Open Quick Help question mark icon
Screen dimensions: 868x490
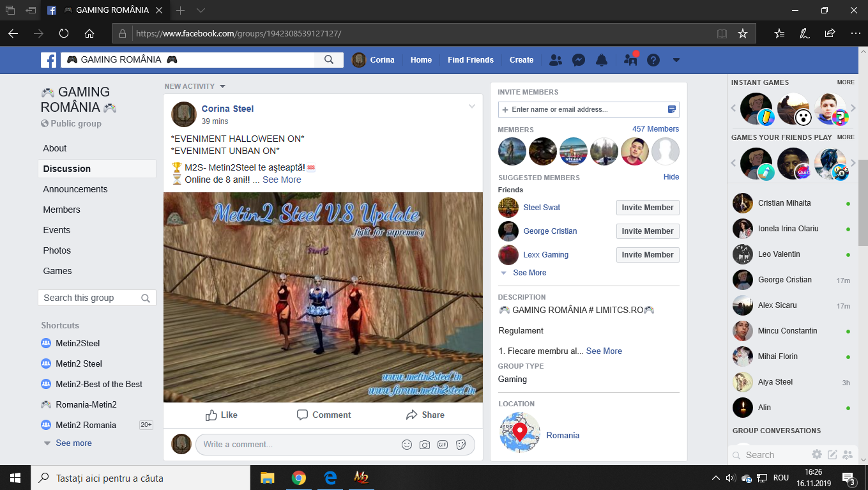[653, 60]
